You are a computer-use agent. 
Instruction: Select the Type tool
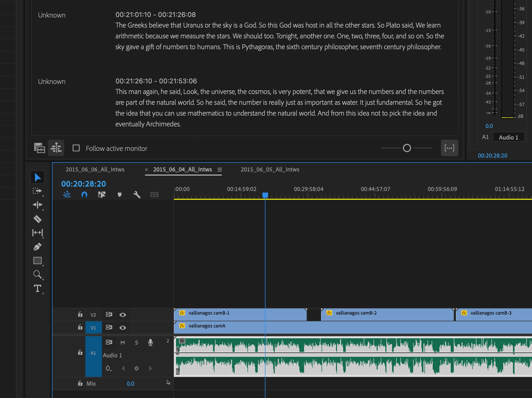coord(38,288)
